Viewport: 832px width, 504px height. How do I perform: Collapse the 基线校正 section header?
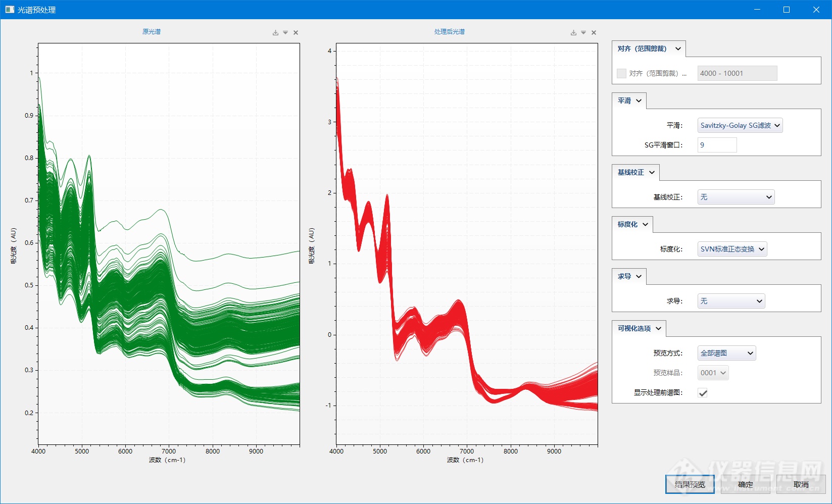635,172
